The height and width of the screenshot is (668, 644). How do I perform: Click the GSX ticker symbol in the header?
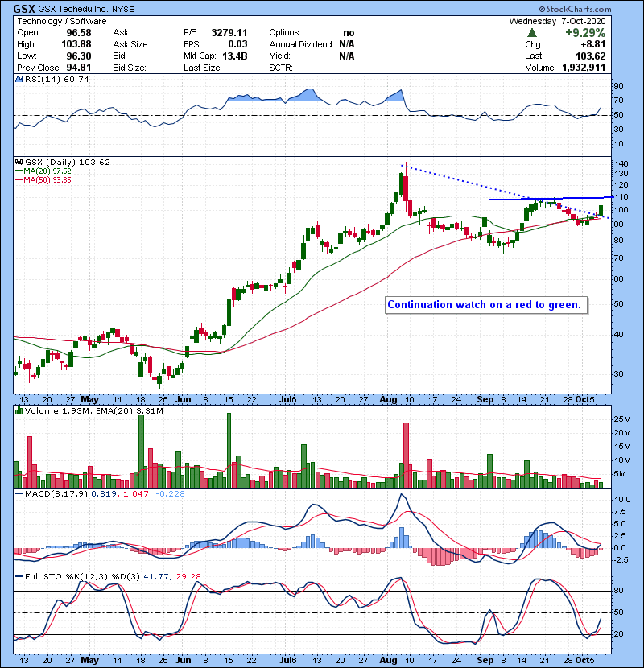tap(24, 9)
